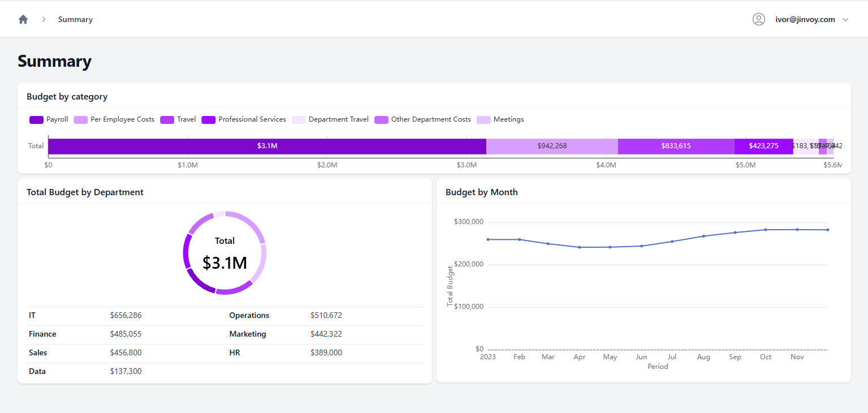Screen dimensions: 868x413
Task: Click the Total row label of bar chart
Action: tap(36, 146)
